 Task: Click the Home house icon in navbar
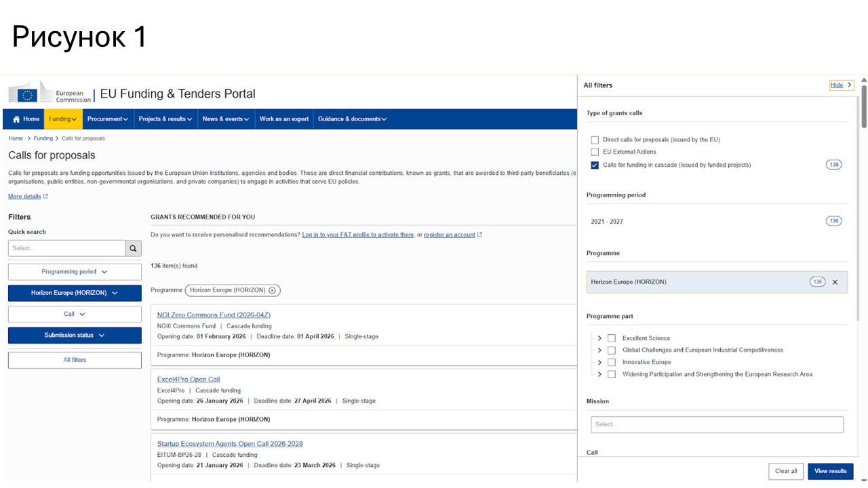(16, 119)
